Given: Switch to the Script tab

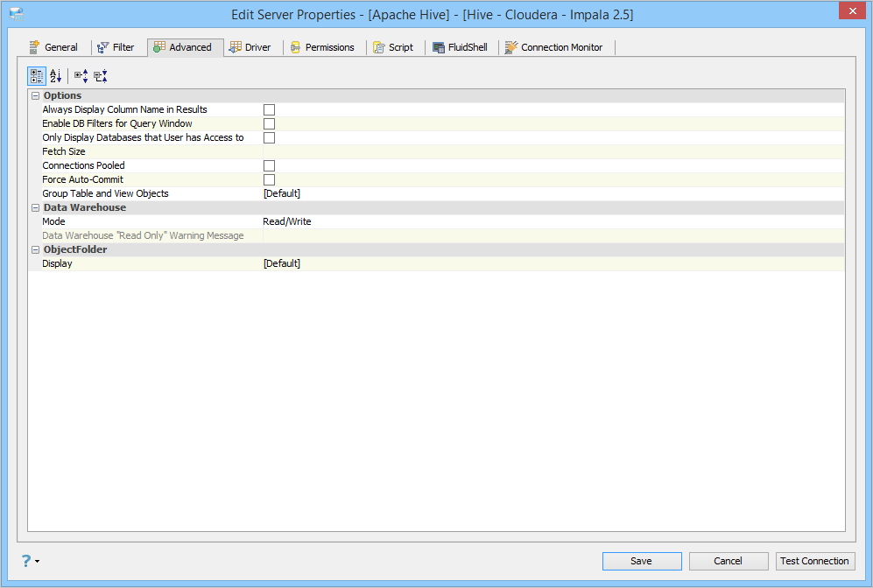Looking at the screenshot, I should coord(394,47).
